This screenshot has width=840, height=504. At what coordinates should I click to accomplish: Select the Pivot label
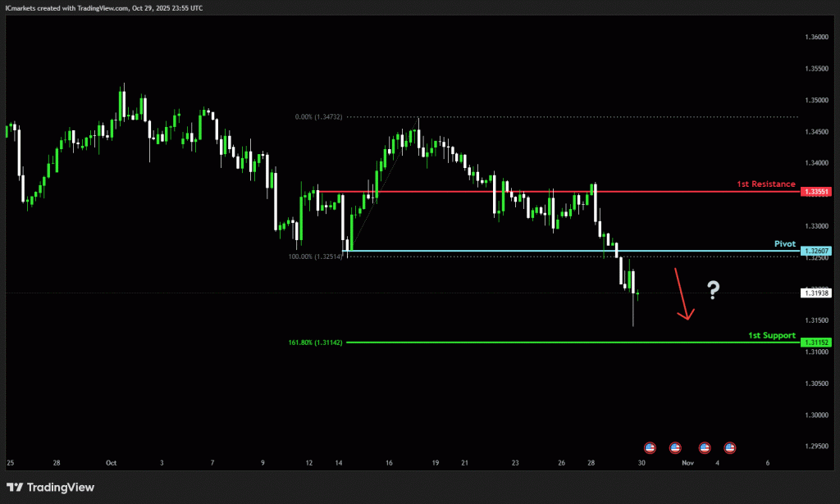[785, 243]
